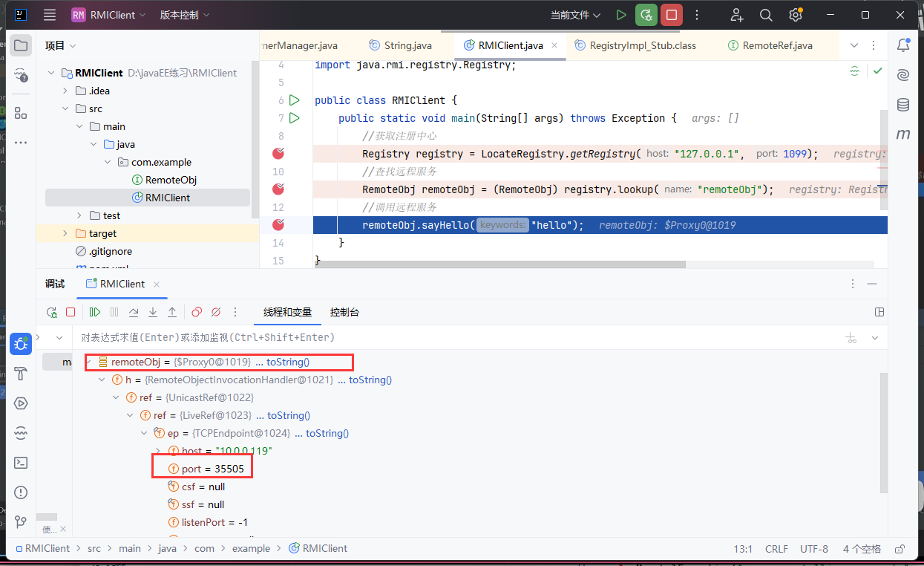This screenshot has width=924, height=566.
Task: Open the View Breakpoints dialog icon
Action: [x=197, y=313]
